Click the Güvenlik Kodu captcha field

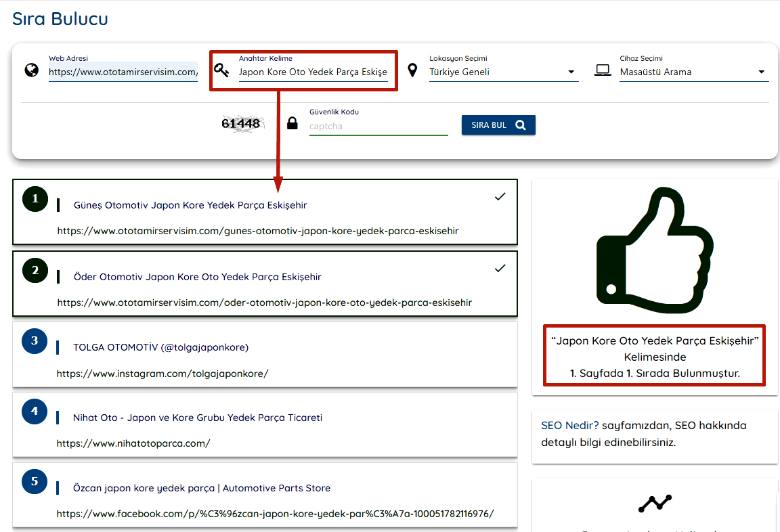pyautogui.click(x=378, y=127)
